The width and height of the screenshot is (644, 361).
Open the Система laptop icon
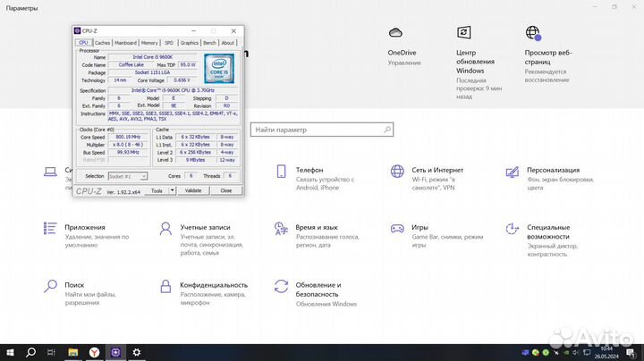[50, 172]
